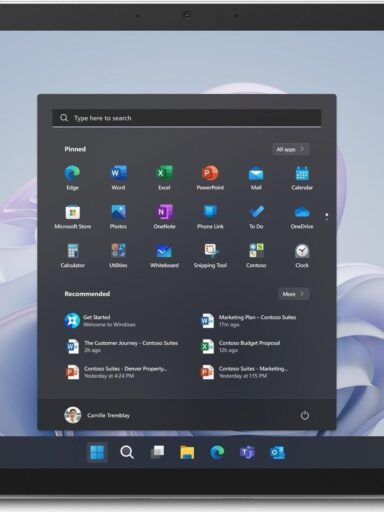Screen dimensions: 384x512
Task: Open Microsoft Store
Action: pyautogui.click(x=72, y=217)
